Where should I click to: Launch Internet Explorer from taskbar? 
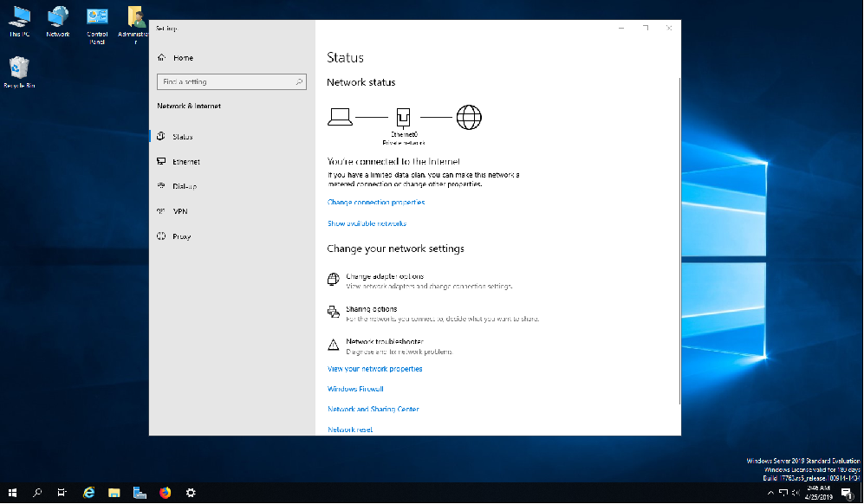click(88, 493)
